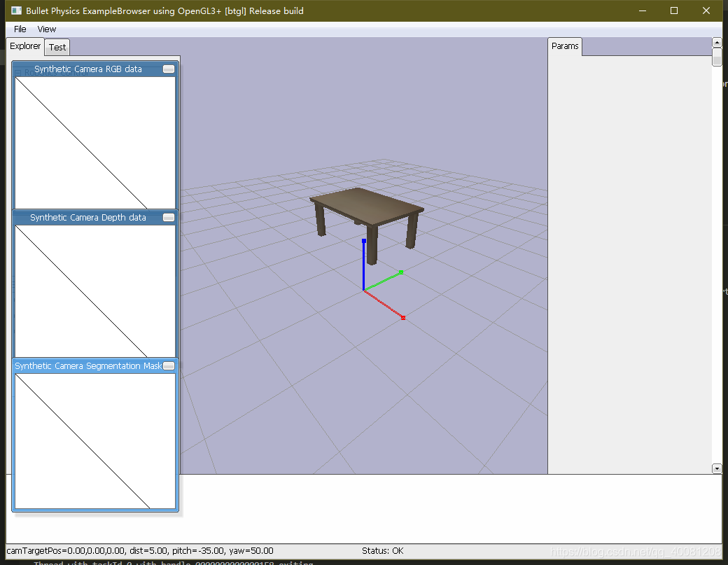Collapse the Synthetic Camera Depth data panel
This screenshot has height=565, width=728.
click(168, 217)
